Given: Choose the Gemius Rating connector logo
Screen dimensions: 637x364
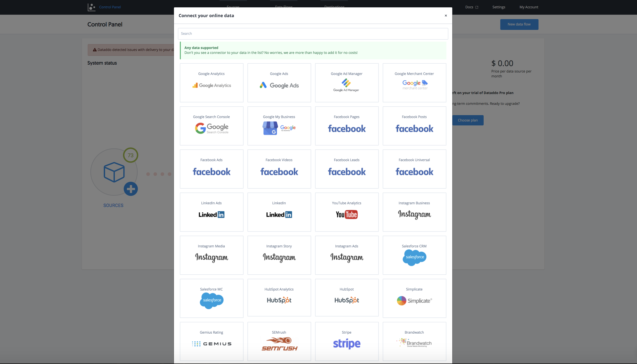Looking at the screenshot, I should coord(211,344).
